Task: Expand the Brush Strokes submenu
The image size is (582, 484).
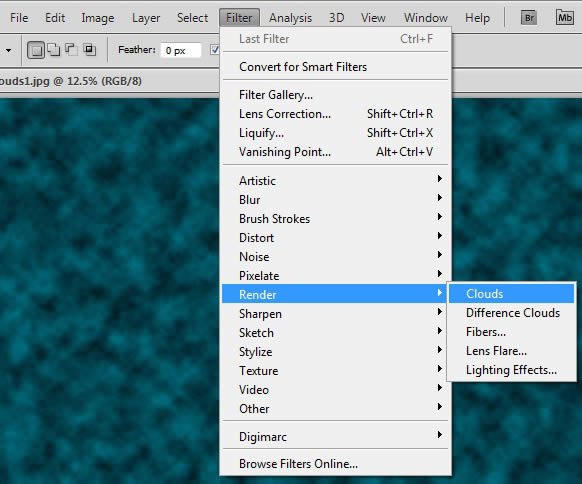Action: (x=336, y=219)
